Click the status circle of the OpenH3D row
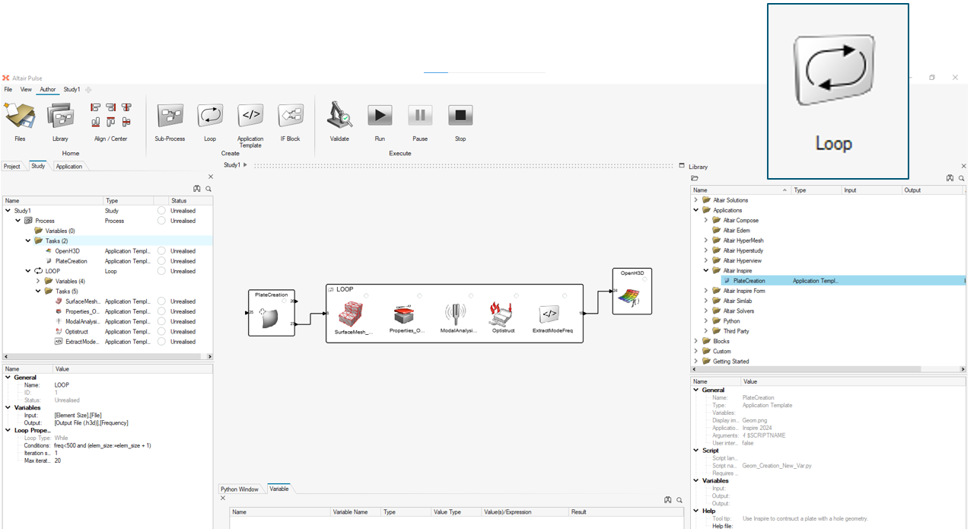The width and height of the screenshot is (980, 529). click(161, 251)
